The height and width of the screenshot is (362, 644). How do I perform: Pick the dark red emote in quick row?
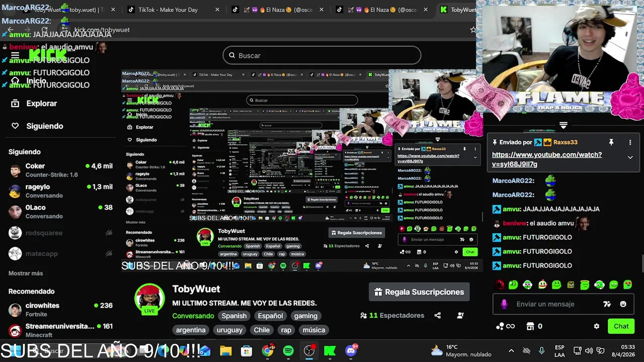(x=499, y=285)
